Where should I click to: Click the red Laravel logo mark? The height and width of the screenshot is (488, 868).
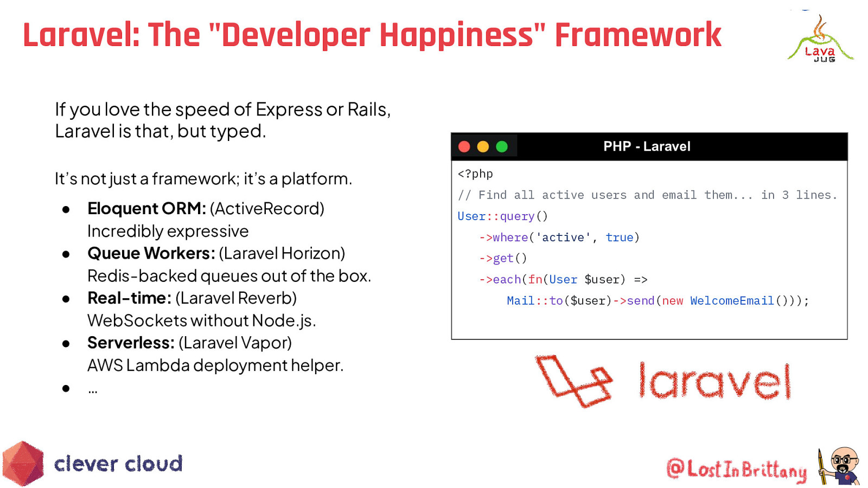click(x=574, y=381)
